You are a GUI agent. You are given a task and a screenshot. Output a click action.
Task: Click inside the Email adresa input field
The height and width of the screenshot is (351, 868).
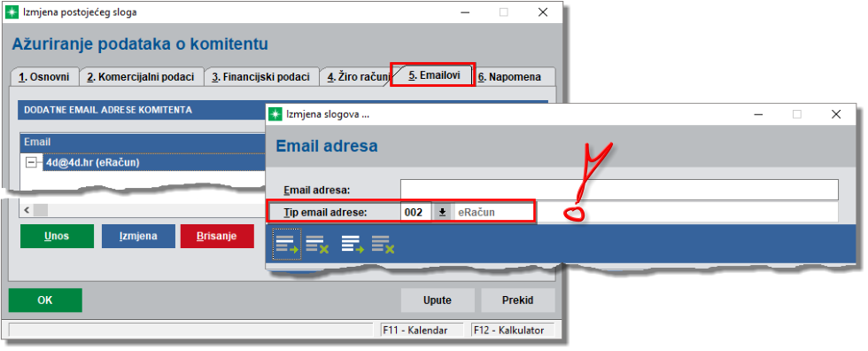[619, 190]
